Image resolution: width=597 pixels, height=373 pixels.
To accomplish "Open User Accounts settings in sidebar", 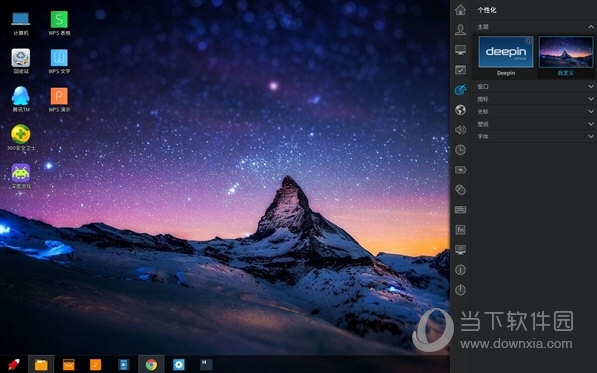I will point(460,30).
